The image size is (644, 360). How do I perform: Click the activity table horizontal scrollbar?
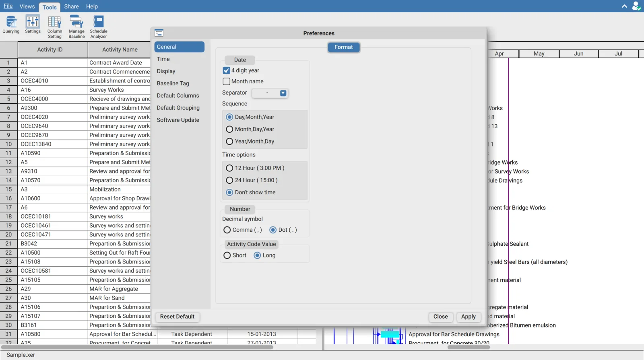137,347
